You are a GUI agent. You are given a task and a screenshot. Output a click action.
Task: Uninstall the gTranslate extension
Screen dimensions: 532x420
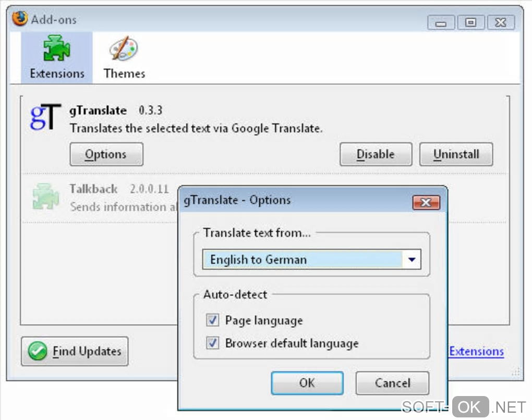tap(456, 154)
